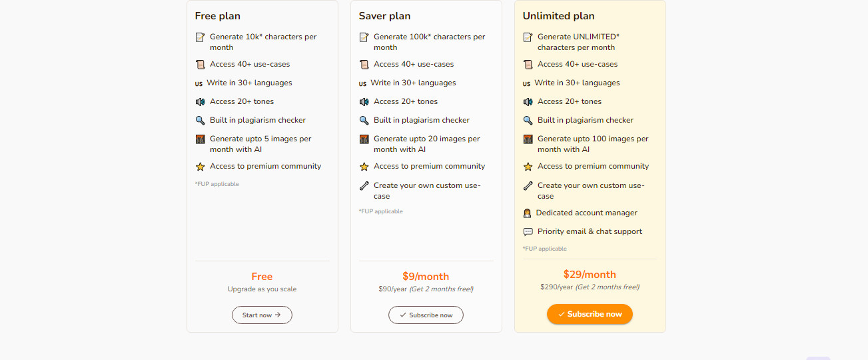This screenshot has height=360, width=868.
Task: Click the $29/month price text
Action: (x=590, y=274)
